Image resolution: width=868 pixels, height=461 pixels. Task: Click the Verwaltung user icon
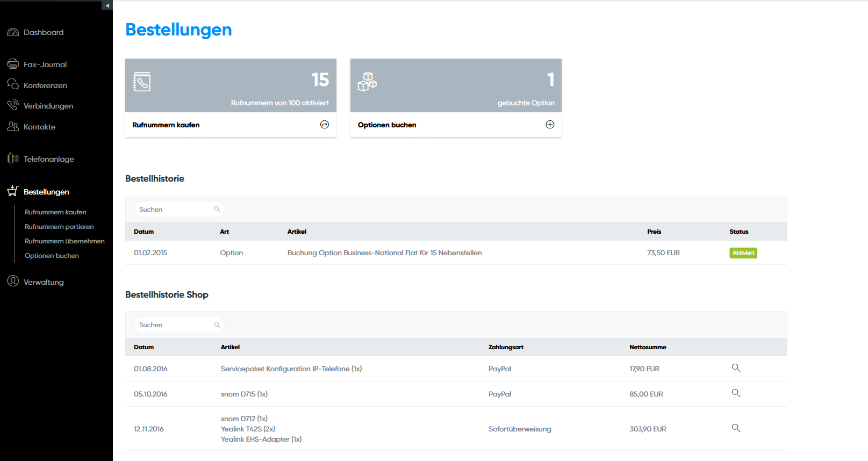(13, 281)
